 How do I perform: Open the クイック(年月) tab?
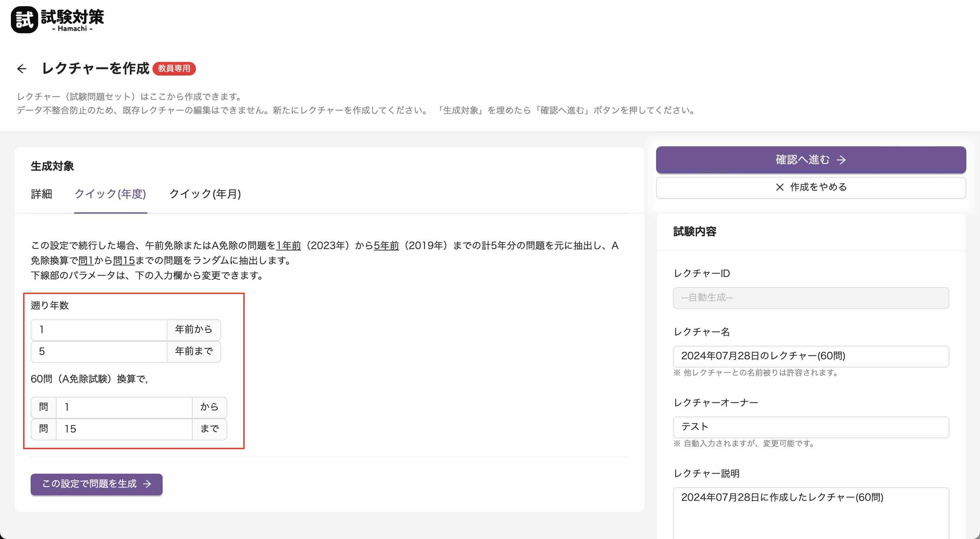[205, 194]
